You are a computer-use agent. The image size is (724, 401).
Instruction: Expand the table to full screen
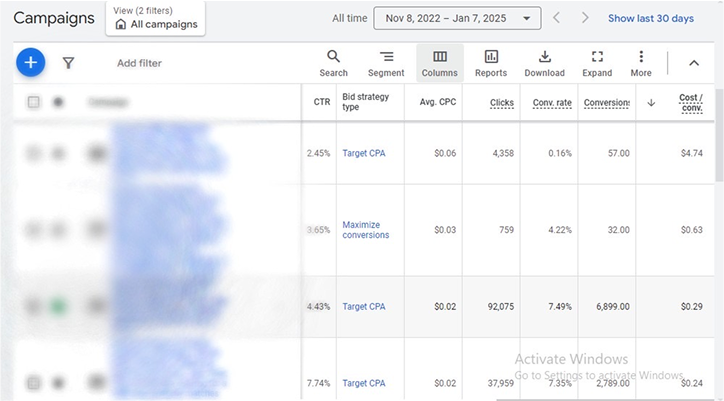(597, 63)
